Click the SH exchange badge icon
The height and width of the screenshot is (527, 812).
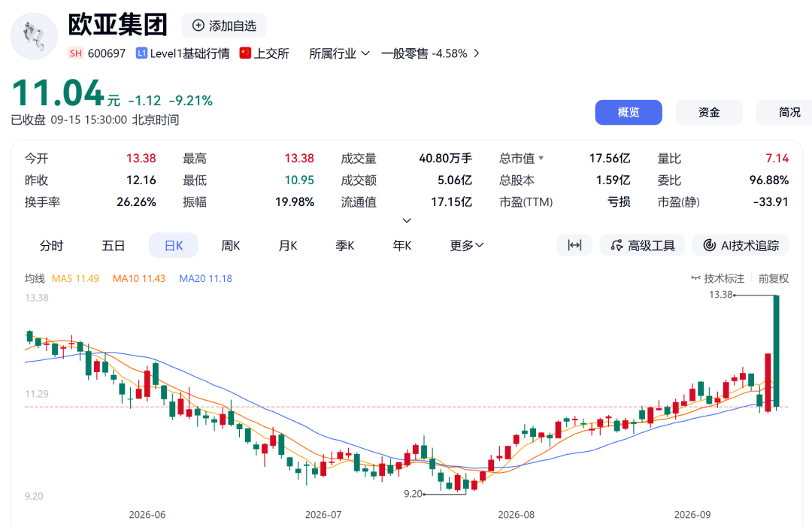click(x=76, y=53)
